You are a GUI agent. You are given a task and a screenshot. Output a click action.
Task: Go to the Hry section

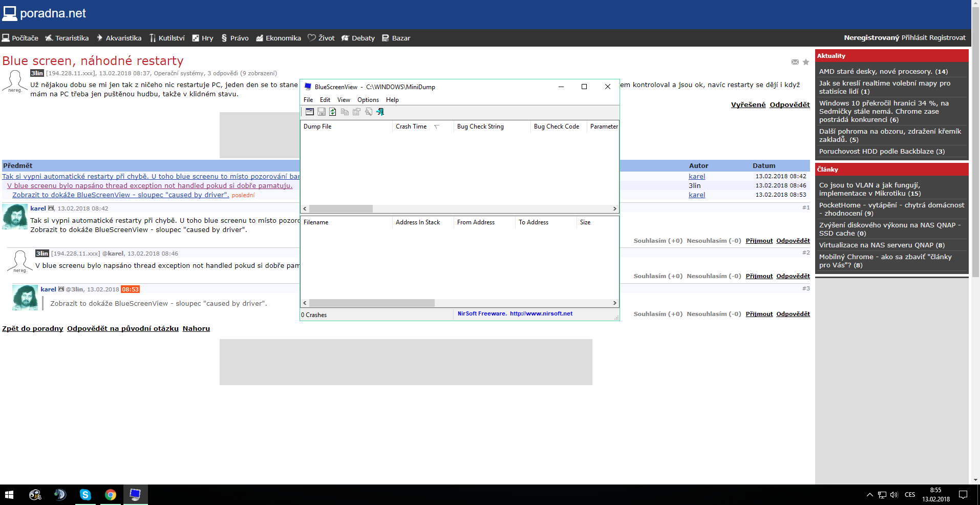click(x=203, y=38)
